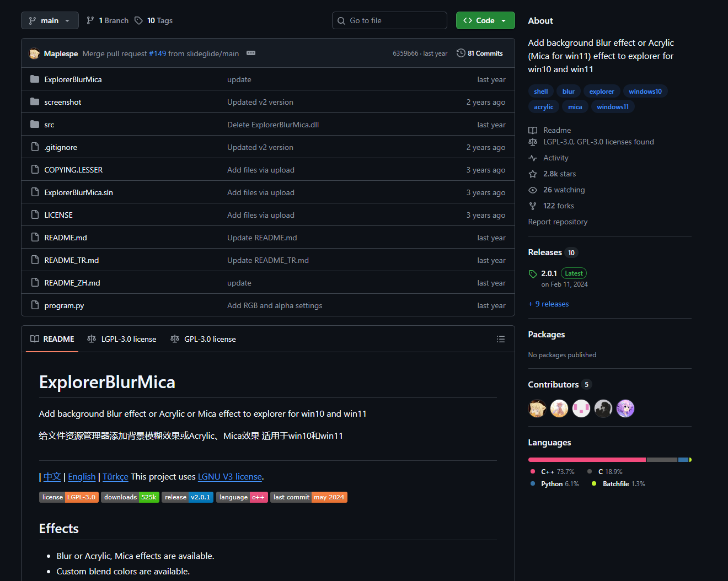Click the C++ 73.7% language entry
Screen dimensions: 728x581
pyautogui.click(x=553, y=472)
